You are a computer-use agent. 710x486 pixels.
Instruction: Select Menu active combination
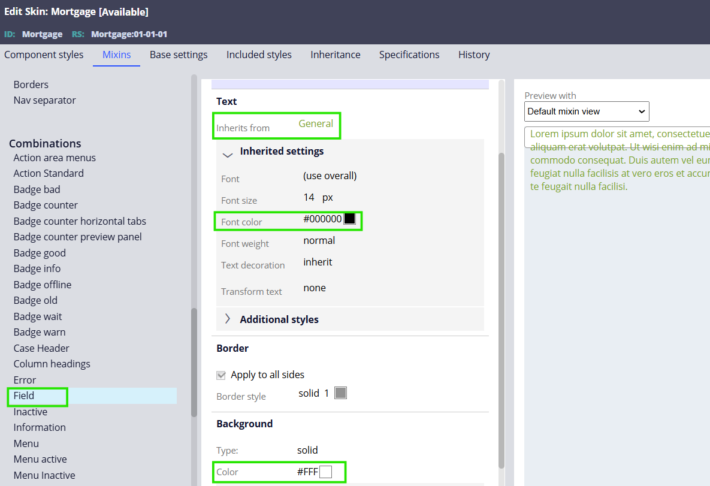click(x=40, y=459)
